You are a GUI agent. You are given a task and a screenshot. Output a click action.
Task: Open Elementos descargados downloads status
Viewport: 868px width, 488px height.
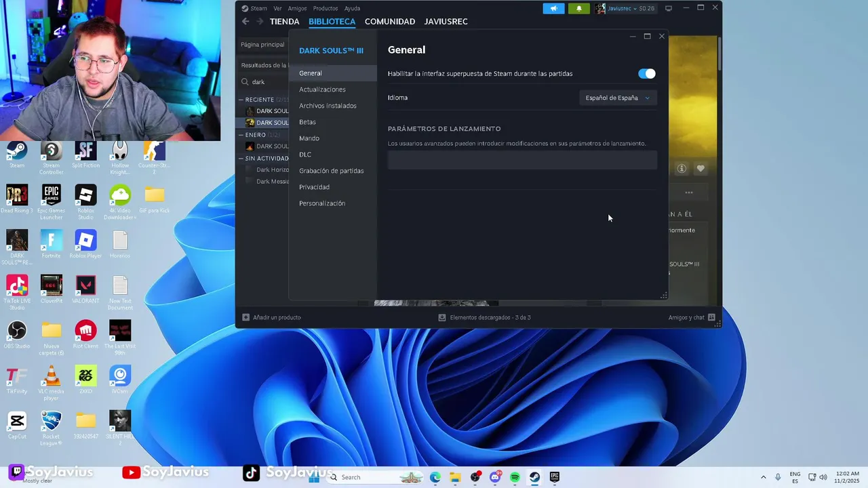pyautogui.click(x=485, y=317)
